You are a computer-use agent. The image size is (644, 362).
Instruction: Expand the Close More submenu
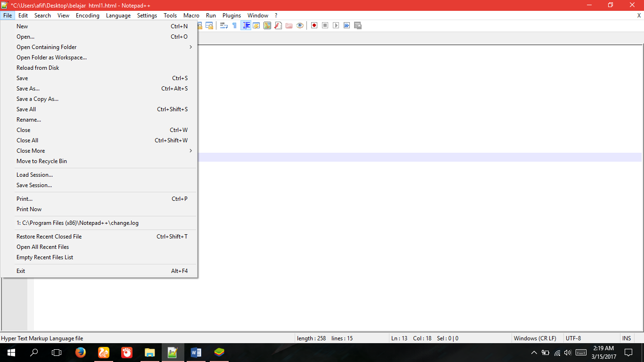(99, 151)
